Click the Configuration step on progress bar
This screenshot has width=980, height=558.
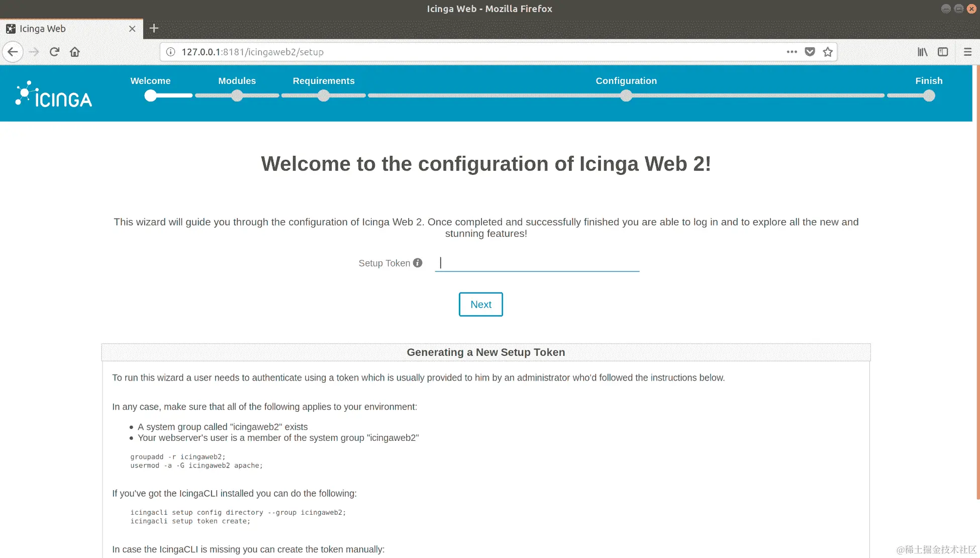coord(626,96)
